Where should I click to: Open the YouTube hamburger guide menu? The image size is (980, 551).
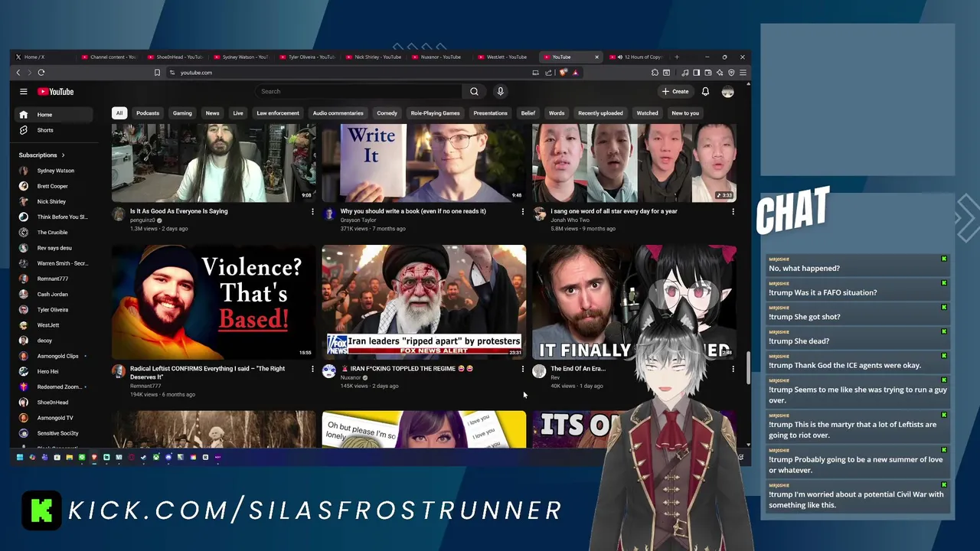point(24,92)
